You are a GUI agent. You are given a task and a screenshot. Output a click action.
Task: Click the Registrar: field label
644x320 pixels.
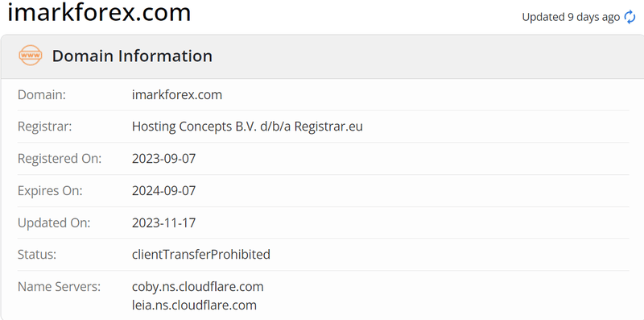pyautogui.click(x=45, y=127)
